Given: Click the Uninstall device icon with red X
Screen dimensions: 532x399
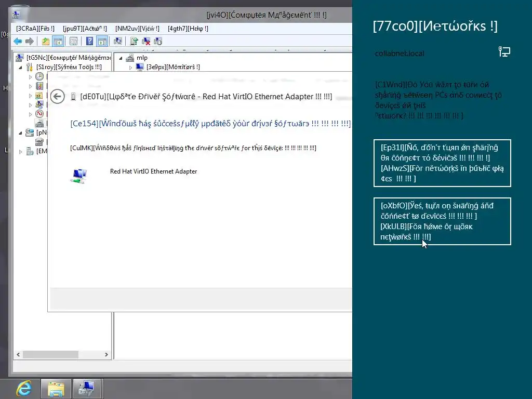Looking at the screenshot, I should click(x=146, y=42).
